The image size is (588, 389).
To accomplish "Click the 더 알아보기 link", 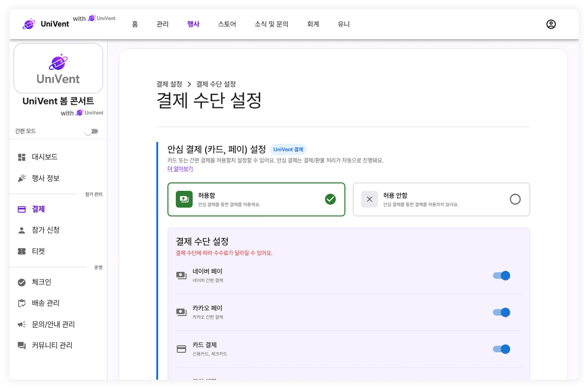I will tap(180, 169).
